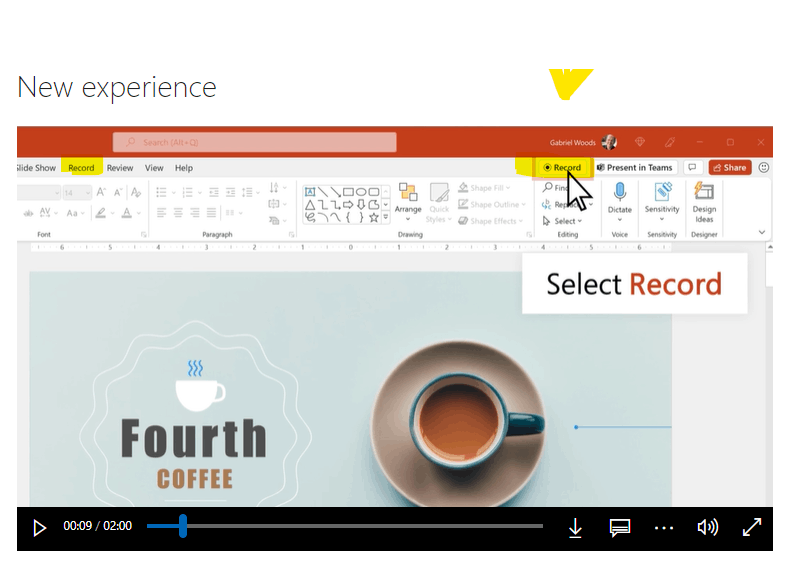
Task: Click the diamond premium icon in title bar
Action: [x=640, y=142]
